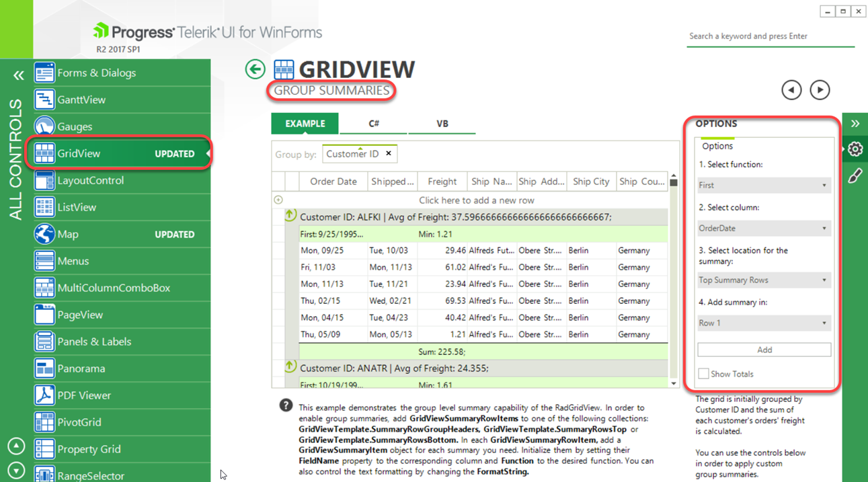
Task: Open the Forms & Dialogs control icon
Action: 44,73
